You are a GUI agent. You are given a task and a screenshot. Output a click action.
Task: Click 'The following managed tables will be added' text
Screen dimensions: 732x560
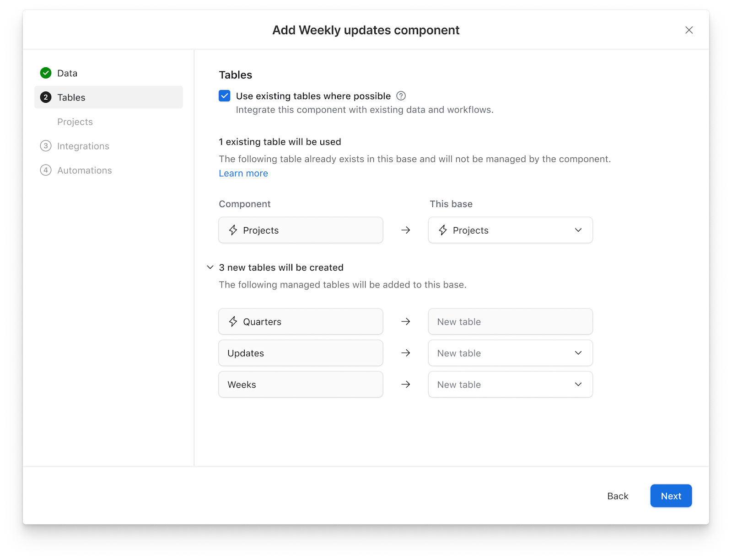coord(343,285)
